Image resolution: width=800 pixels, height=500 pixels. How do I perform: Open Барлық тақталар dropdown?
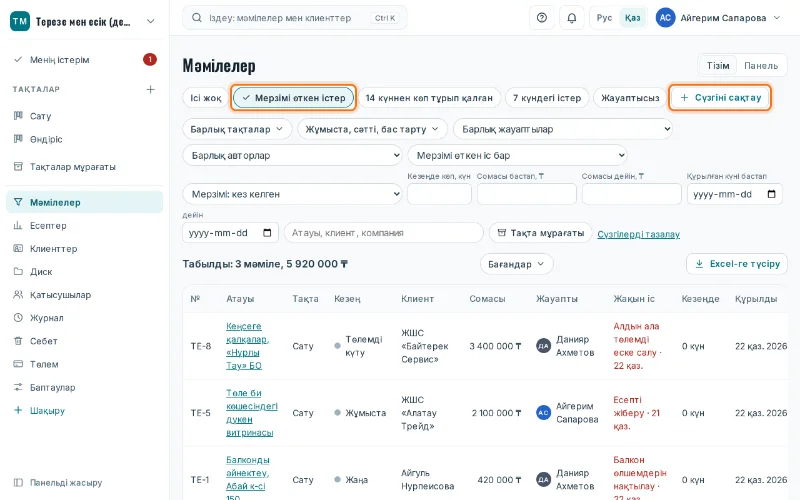pyautogui.click(x=237, y=129)
